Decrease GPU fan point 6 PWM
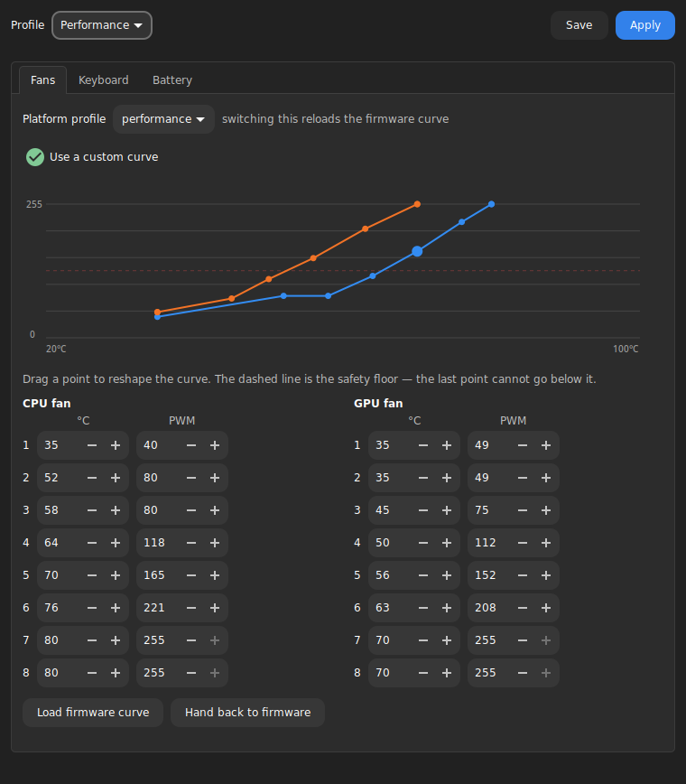The image size is (686, 784). 523,608
